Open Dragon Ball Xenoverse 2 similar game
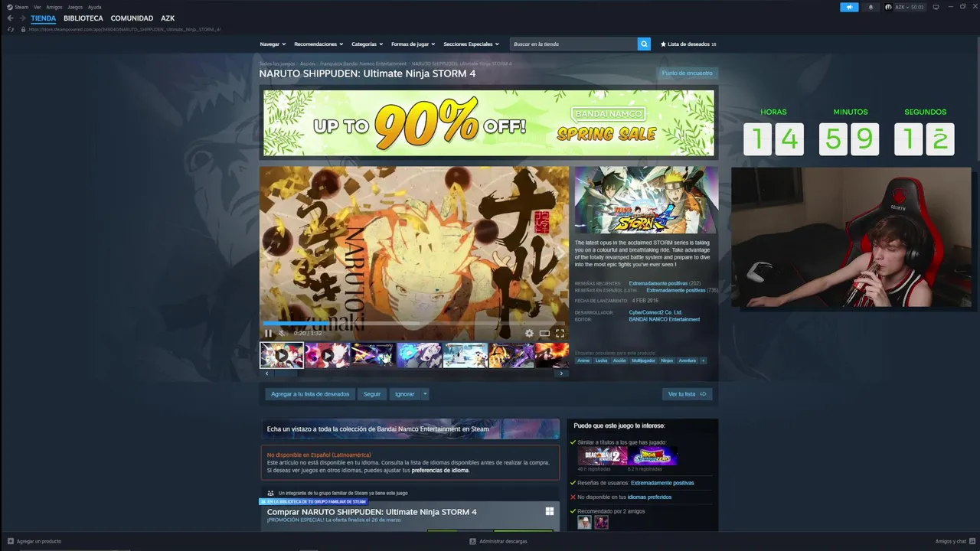This screenshot has height=551, width=980. coord(602,456)
